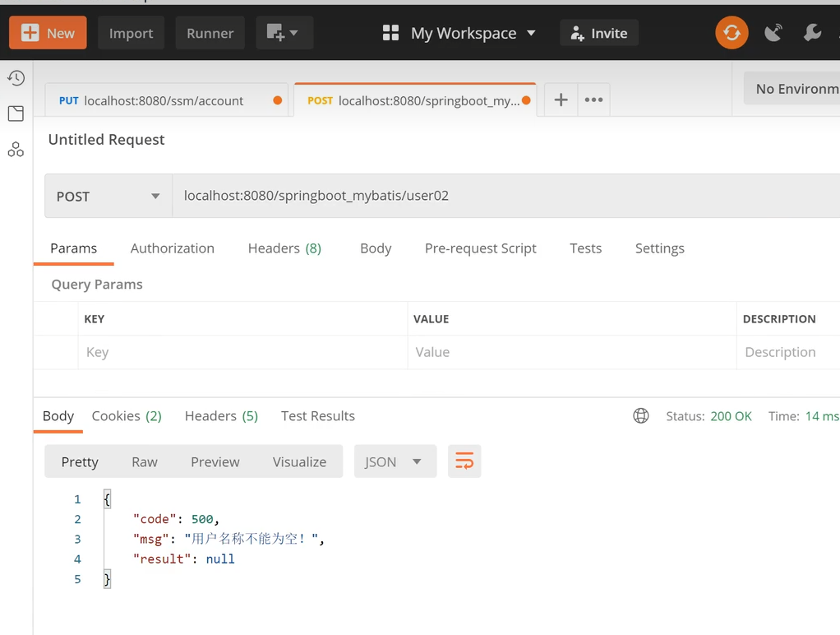Image resolution: width=840 pixels, height=635 pixels.
Task: Open APIs sidebar icon
Action: click(16, 149)
